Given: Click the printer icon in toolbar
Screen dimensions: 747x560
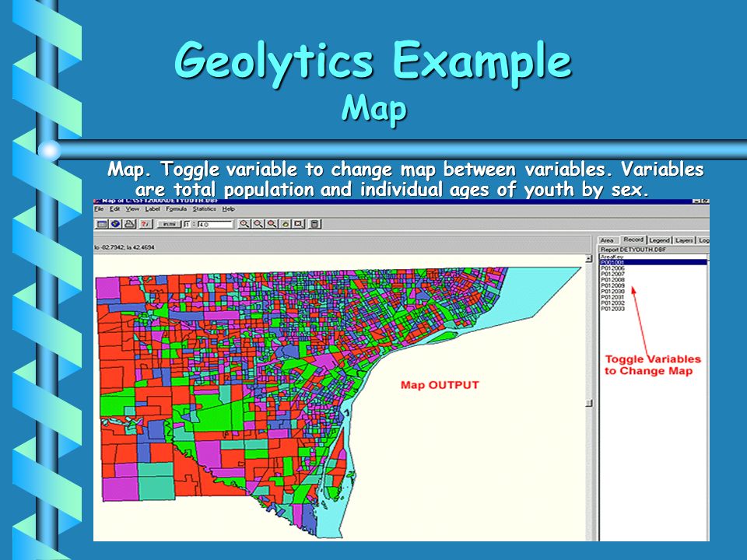Looking at the screenshot, I should click(130, 224).
